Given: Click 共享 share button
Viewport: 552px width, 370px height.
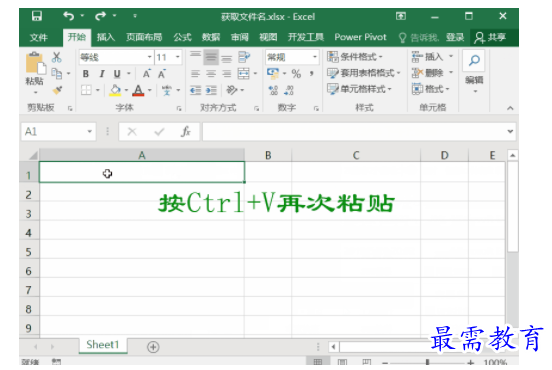Looking at the screenshot, I should (x=490, y=37).
